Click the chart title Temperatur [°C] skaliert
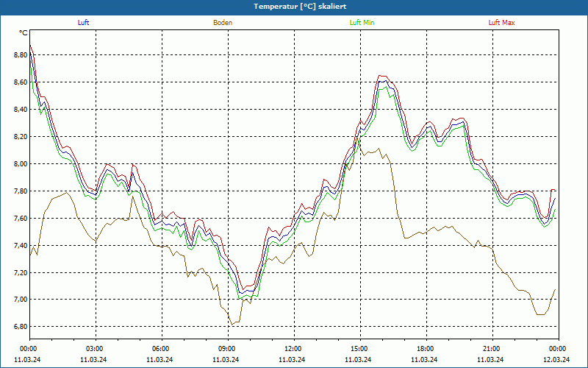The image size is (588, 368). [x=300, y=7]
